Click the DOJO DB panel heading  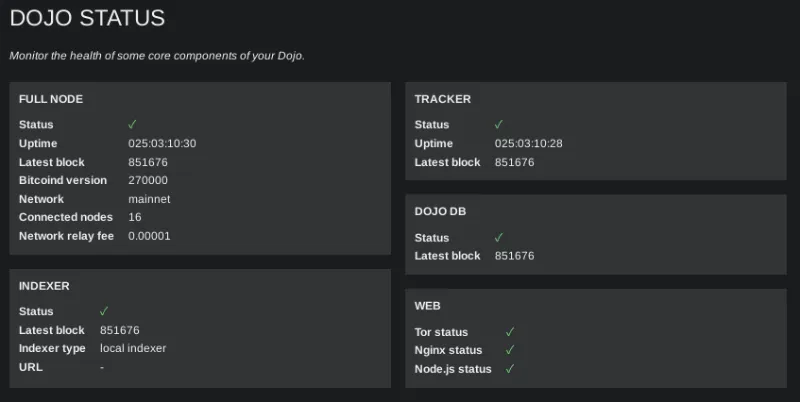[440, 212]
